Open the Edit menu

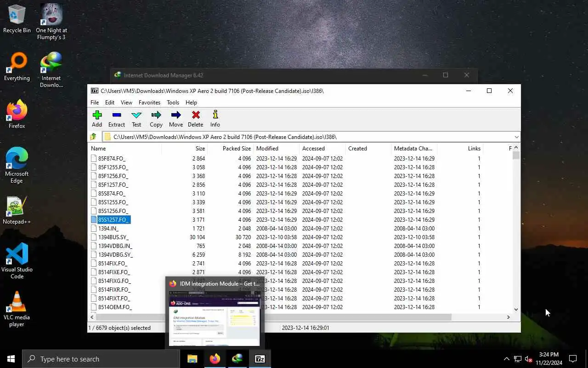coord(110,103)
